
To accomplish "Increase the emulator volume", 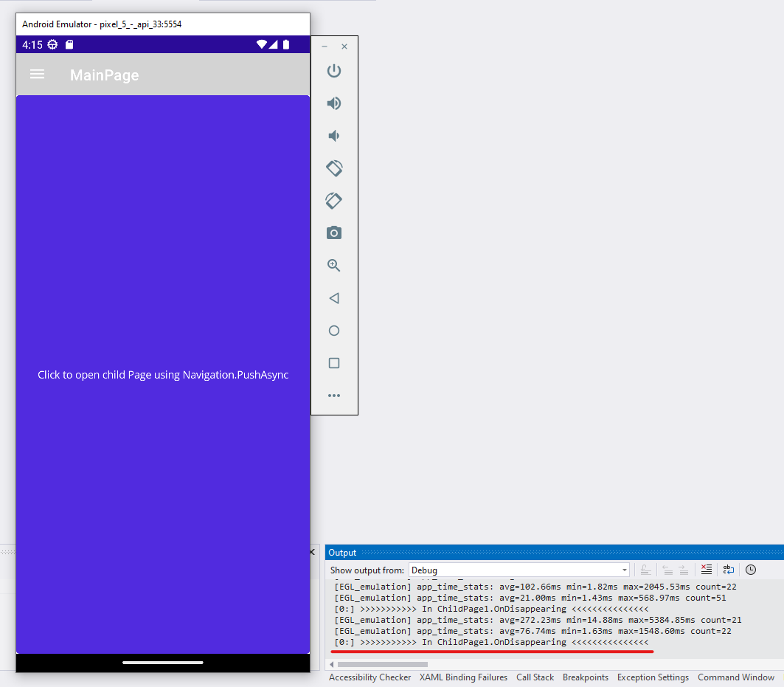I will [333, 103].
